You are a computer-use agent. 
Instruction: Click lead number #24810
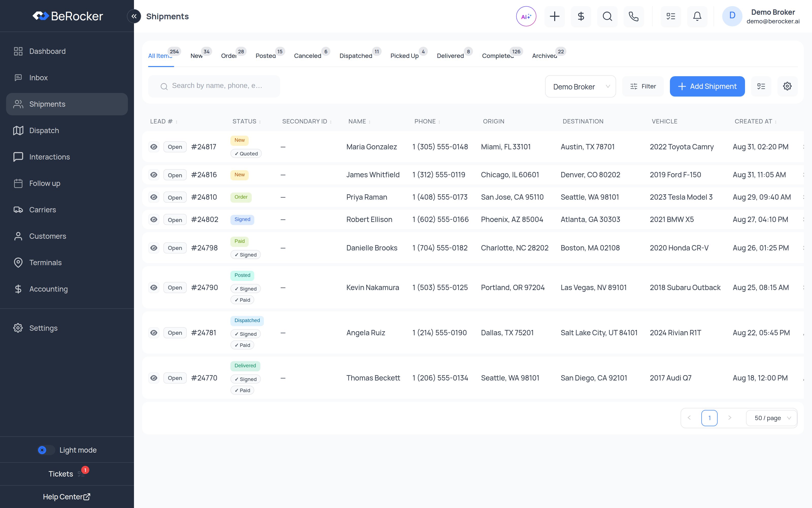204,197
